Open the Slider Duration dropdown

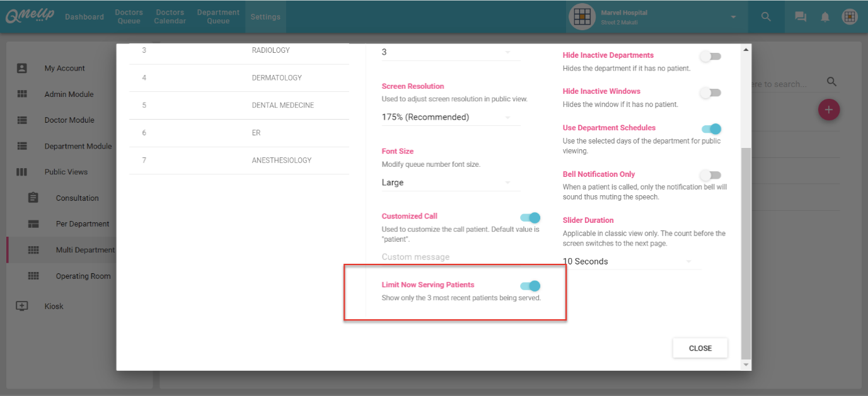click(x=630, y=261)
